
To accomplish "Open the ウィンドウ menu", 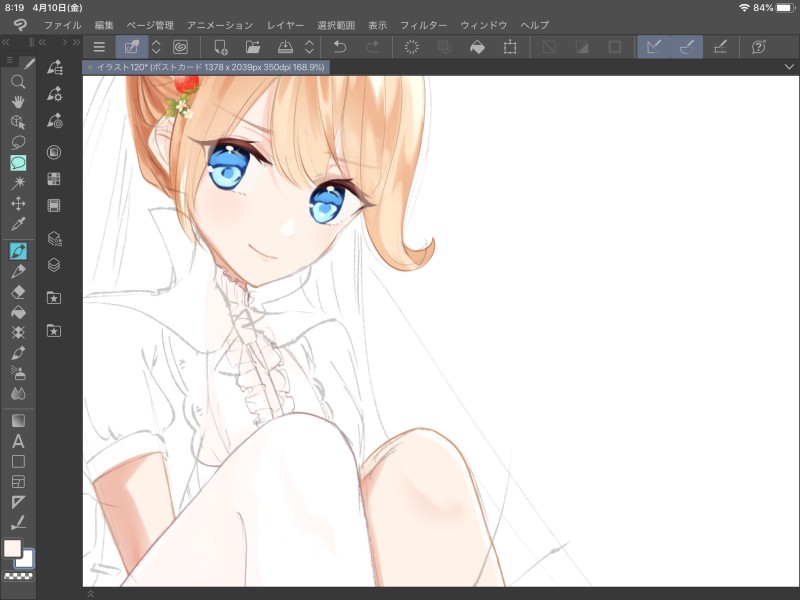I will tap(483, 25).
